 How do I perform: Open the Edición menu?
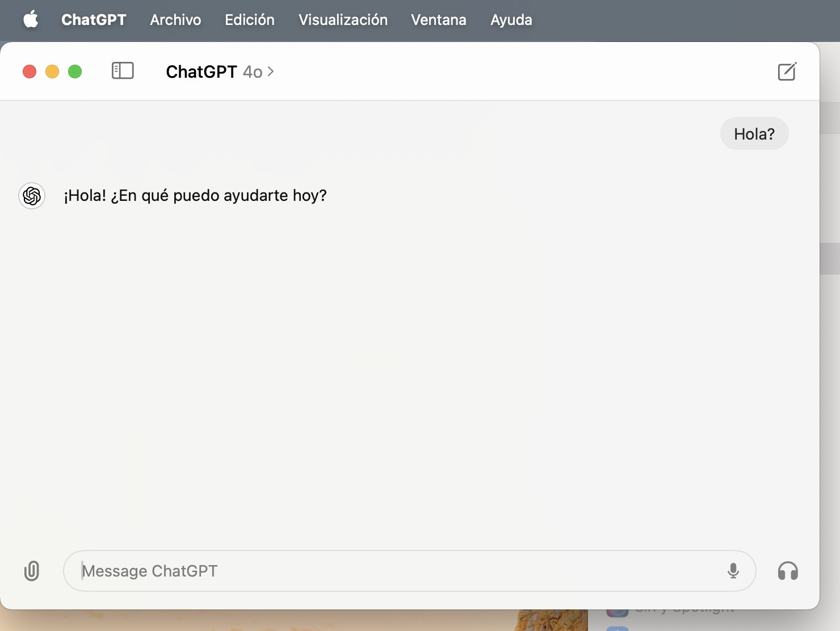pyautogui.click(x=250, y=20)
